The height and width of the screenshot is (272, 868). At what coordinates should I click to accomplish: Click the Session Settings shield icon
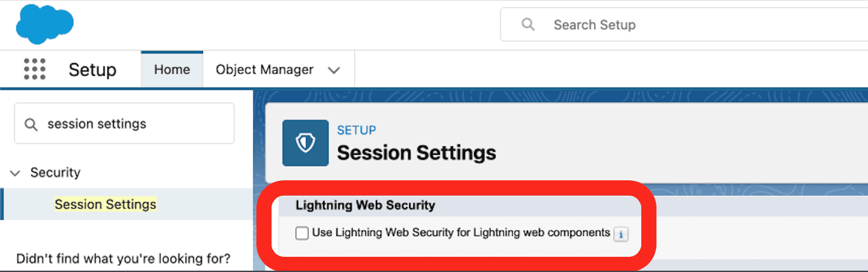[305, 143]
